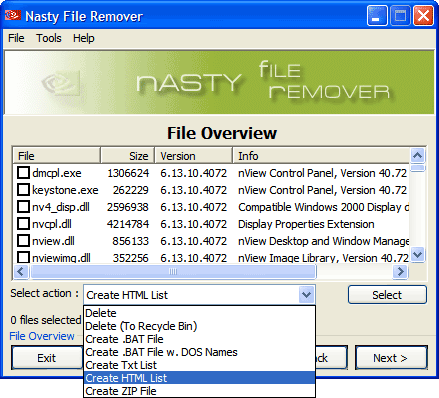Sort by the Version column header

(x=193, y=156)
